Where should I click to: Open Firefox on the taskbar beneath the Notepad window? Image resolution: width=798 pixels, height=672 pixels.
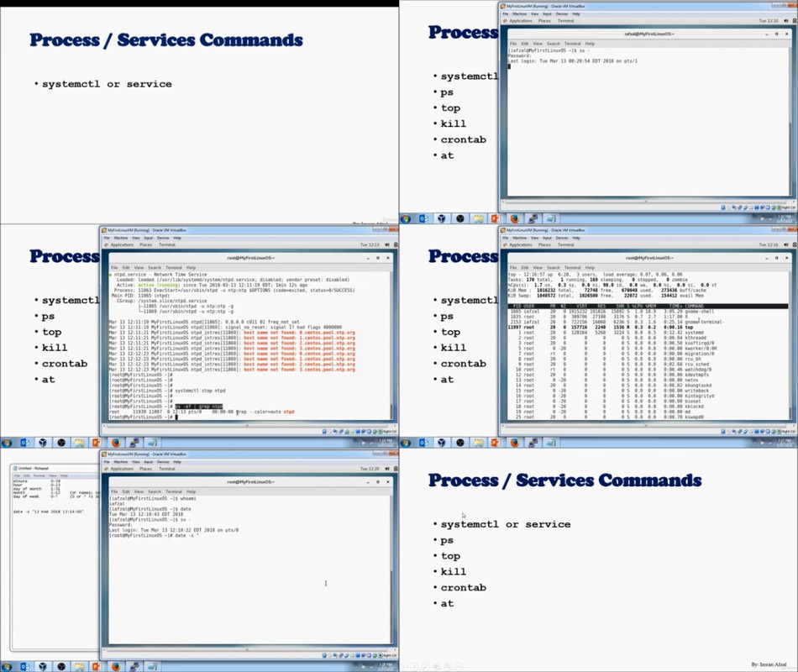(116, 666)
